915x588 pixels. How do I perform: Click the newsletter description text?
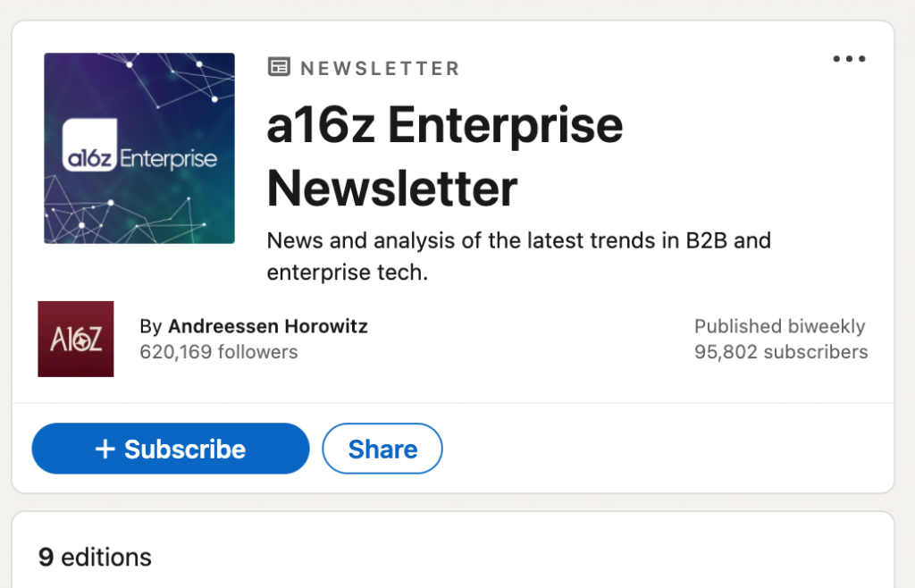[x=518, y=256]
